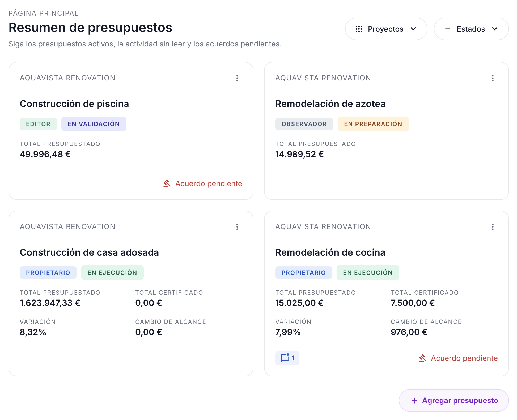Click the EN EJECUCIÓN badge on casa adosada card

[x=112, y=272]
